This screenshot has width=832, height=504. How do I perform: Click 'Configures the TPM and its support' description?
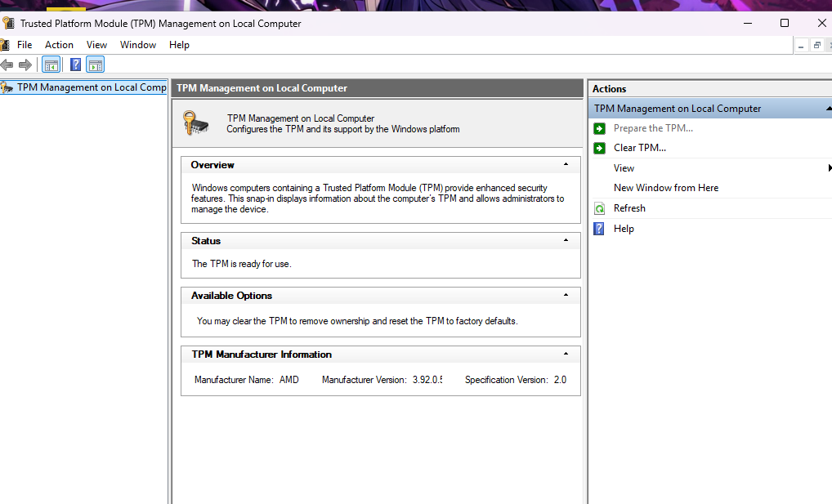tap(342, 129)
